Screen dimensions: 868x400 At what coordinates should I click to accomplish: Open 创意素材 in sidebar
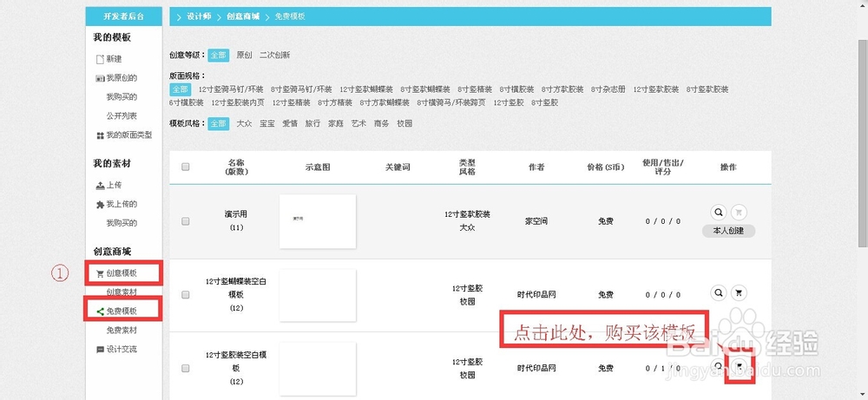pos(122,292)
